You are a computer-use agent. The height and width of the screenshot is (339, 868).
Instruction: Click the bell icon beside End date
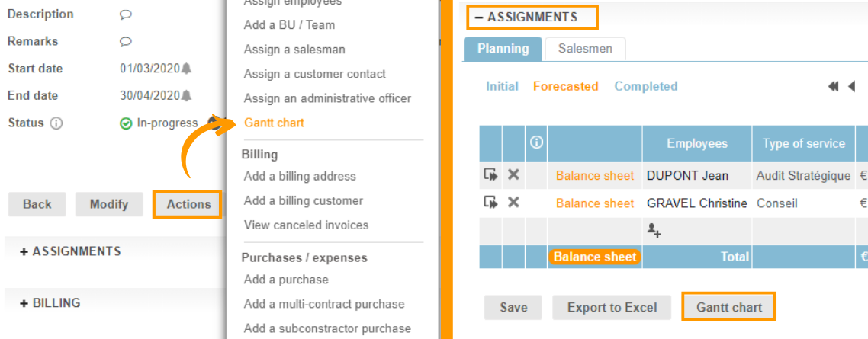tap(187, 96)
